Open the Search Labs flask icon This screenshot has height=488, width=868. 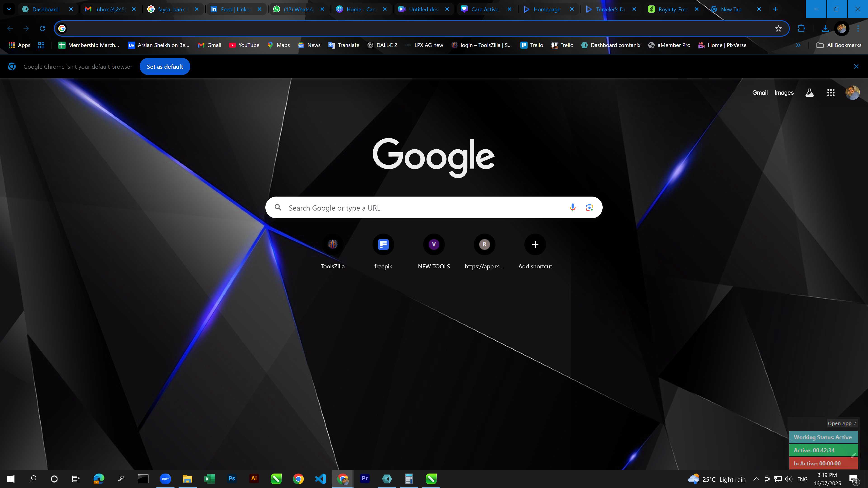809,93
